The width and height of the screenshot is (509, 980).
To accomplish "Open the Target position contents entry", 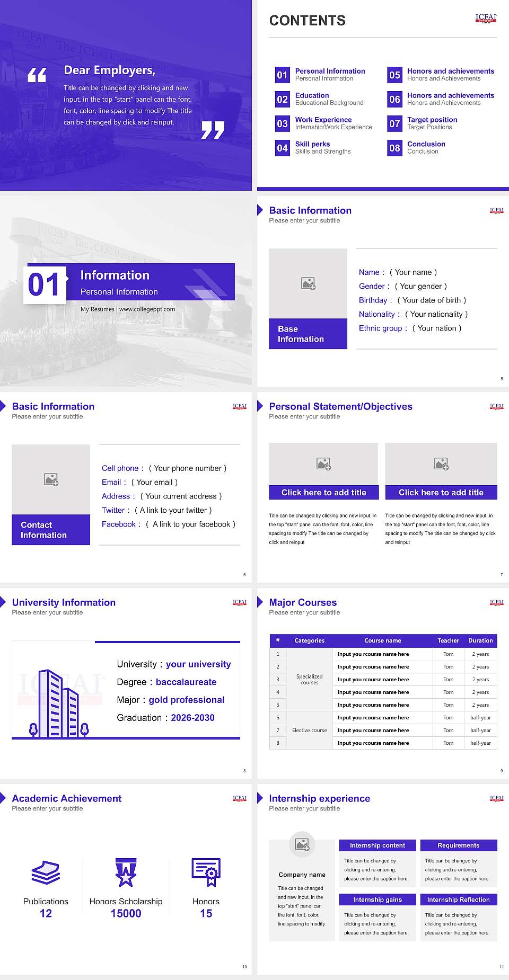I will [x=432, y=123].
